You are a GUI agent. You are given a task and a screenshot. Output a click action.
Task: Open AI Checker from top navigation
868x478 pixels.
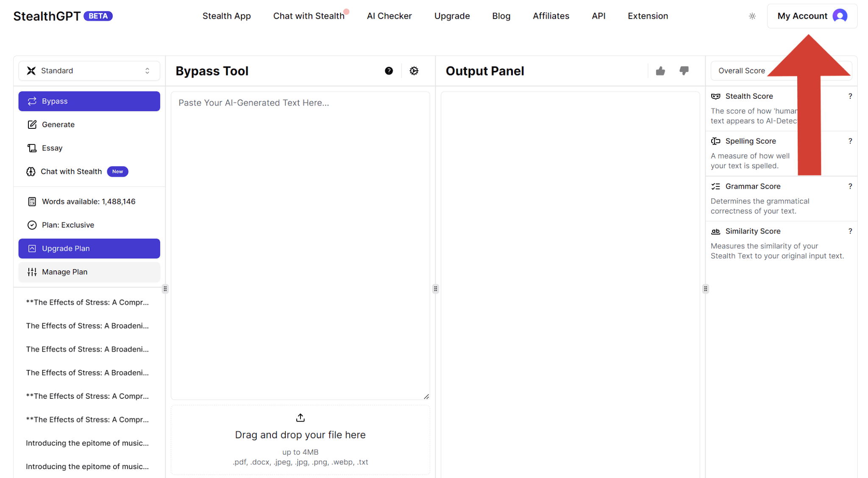(389, 16)
